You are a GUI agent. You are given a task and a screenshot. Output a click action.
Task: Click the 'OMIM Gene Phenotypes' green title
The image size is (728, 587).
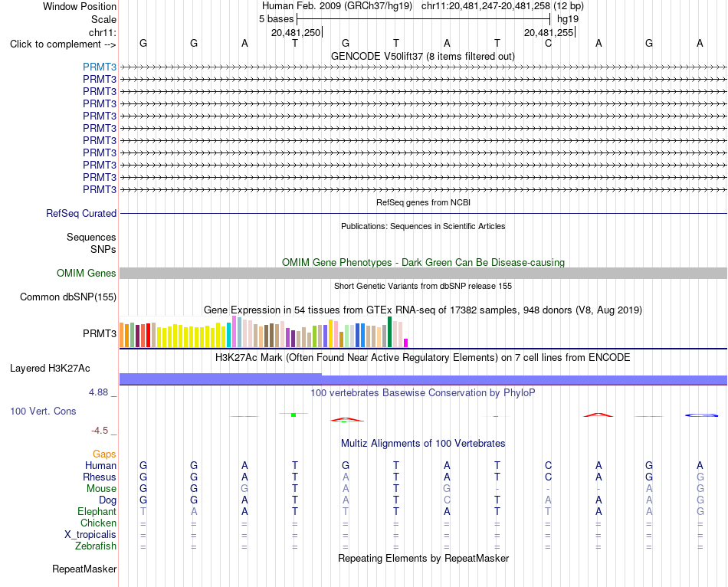[423, 262]
